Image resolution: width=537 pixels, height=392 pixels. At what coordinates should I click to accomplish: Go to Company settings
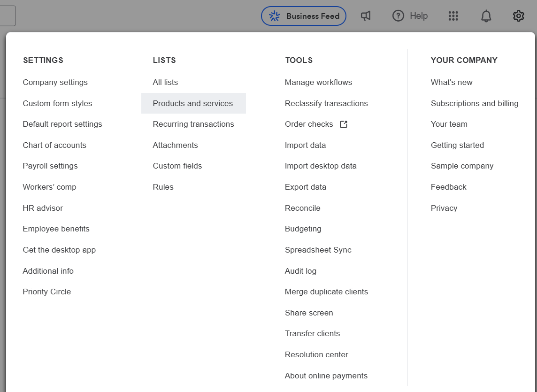pos(55,82)
